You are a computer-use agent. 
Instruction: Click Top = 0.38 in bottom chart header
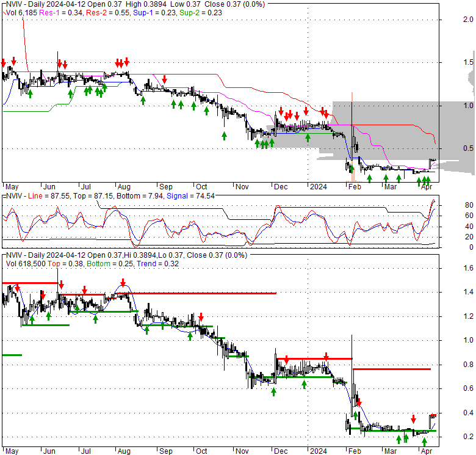[x=65, y=264]
